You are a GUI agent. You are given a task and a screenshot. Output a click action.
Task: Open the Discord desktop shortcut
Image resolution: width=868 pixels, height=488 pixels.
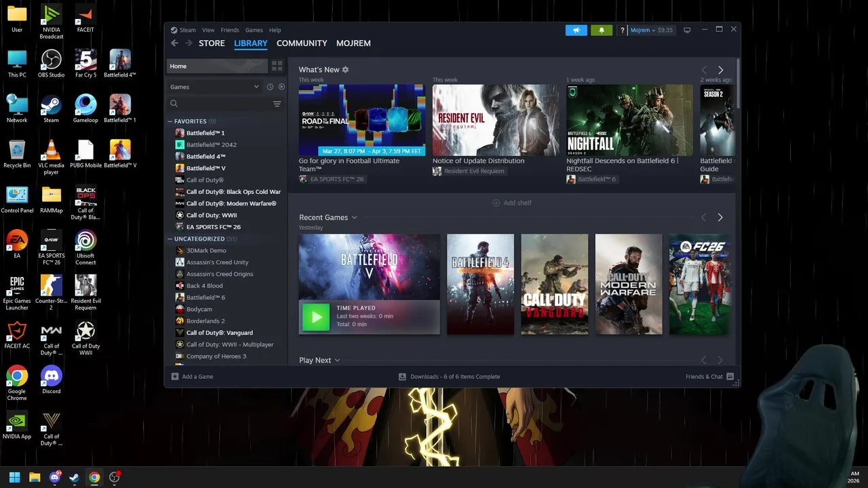pos(51,380)
